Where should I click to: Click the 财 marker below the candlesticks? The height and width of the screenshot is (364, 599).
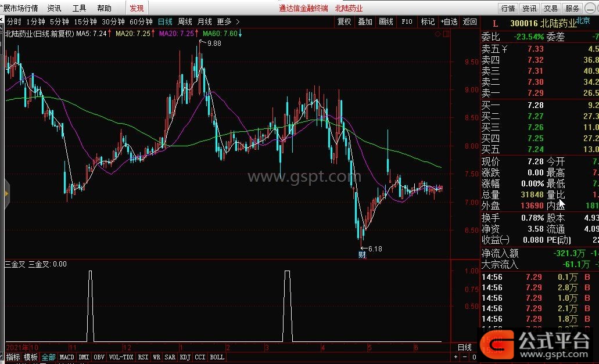coord(362,255)
